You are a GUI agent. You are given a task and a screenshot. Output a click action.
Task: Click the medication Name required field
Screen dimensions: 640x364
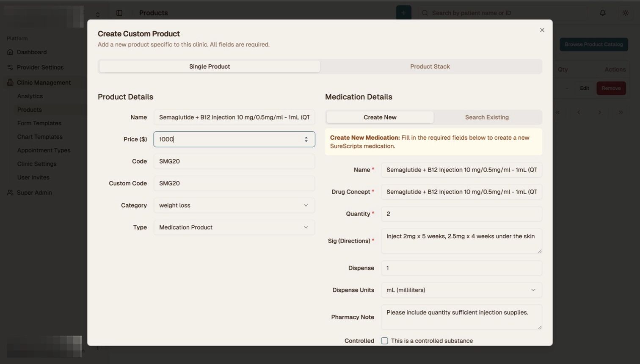pos(461,170)
